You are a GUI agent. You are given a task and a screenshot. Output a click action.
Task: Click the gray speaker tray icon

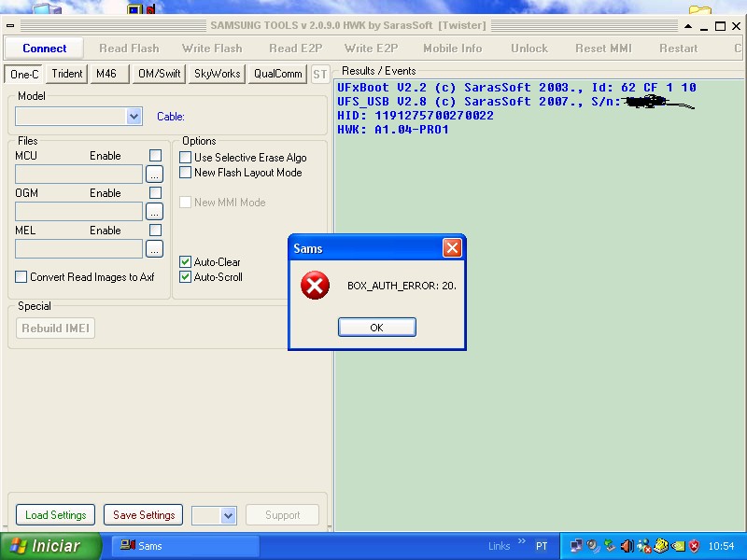[593, 546]
